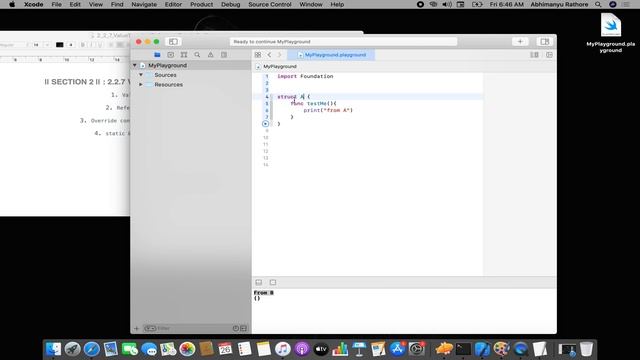The height and width of the screenshot is (360, 640).
Task: Select the Project navigator folder icon
Action: (157, 55)
